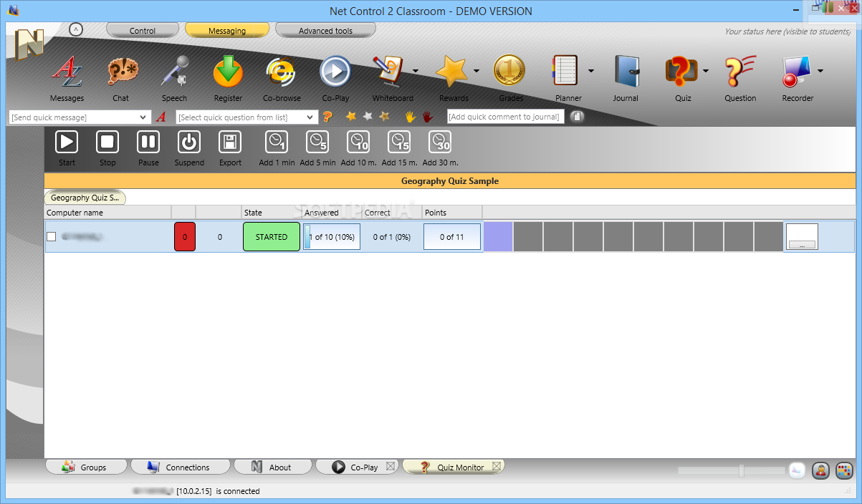Click the yellow raised hand icon
The height and width of the screenshot is (504, 862).
coord(410,117)
